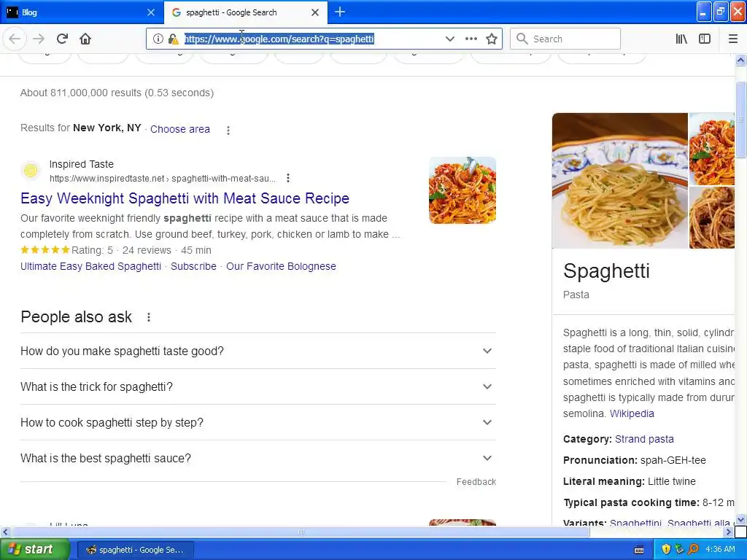
Task: Open the tray security shield icon
Action: coord(666,550)
